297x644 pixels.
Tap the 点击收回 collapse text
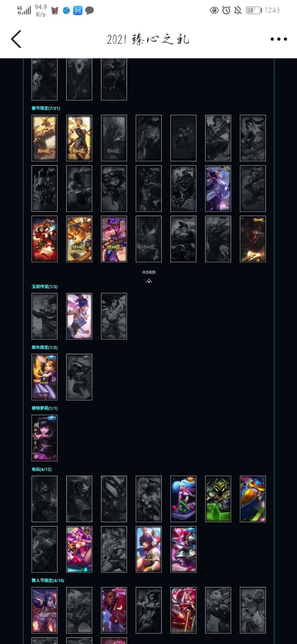[149, 272]
